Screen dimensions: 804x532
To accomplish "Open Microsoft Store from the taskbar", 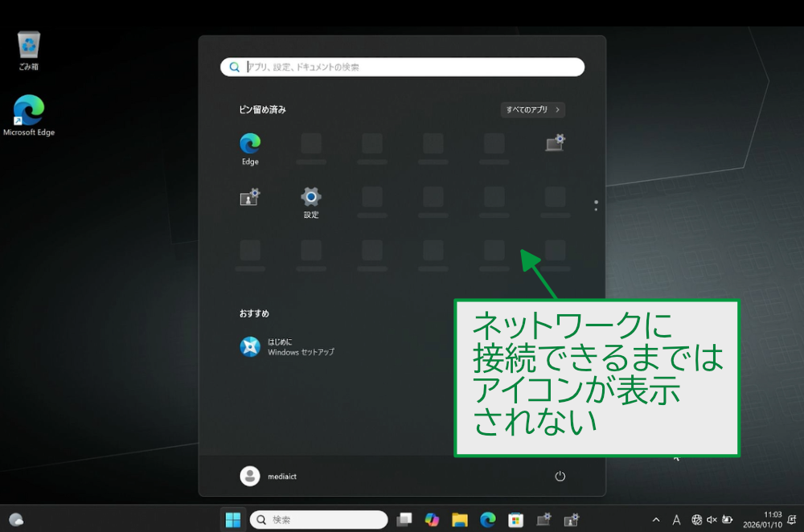I will point(515,520).
